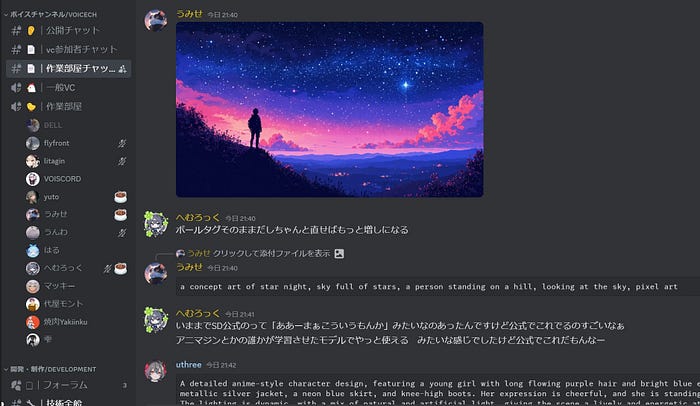Click the VOISCORD bot avatar
The width and height of the screenshot is (700, 406).
[x=33, y=179]
